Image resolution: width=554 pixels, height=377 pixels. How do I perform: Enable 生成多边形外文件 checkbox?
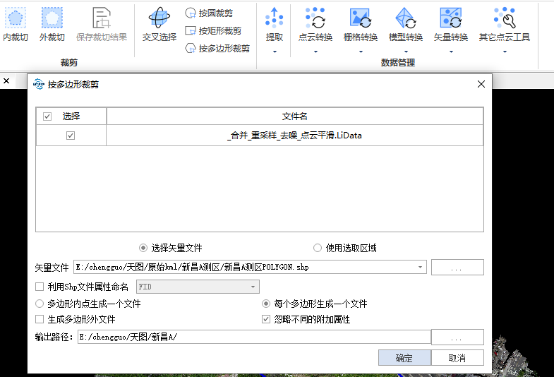point(40,319)
